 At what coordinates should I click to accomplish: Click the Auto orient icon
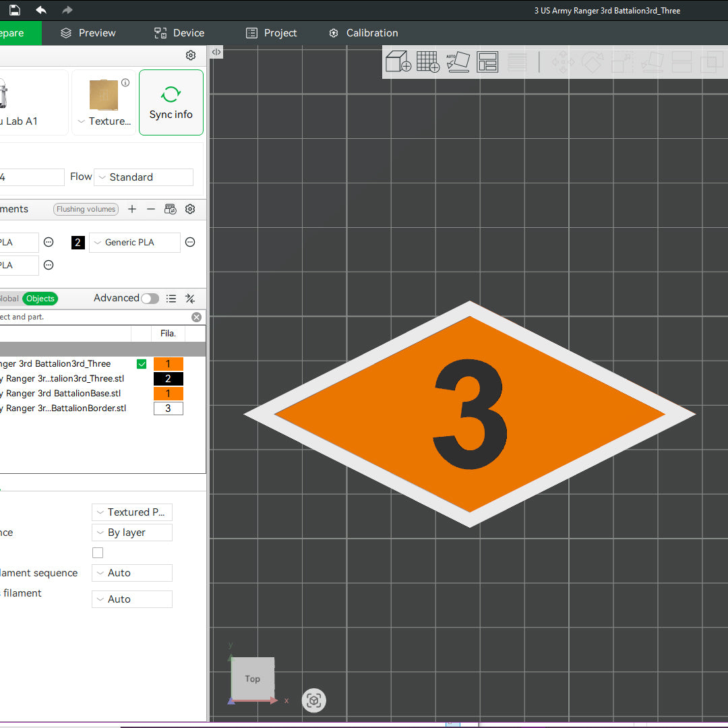point(458,62)
